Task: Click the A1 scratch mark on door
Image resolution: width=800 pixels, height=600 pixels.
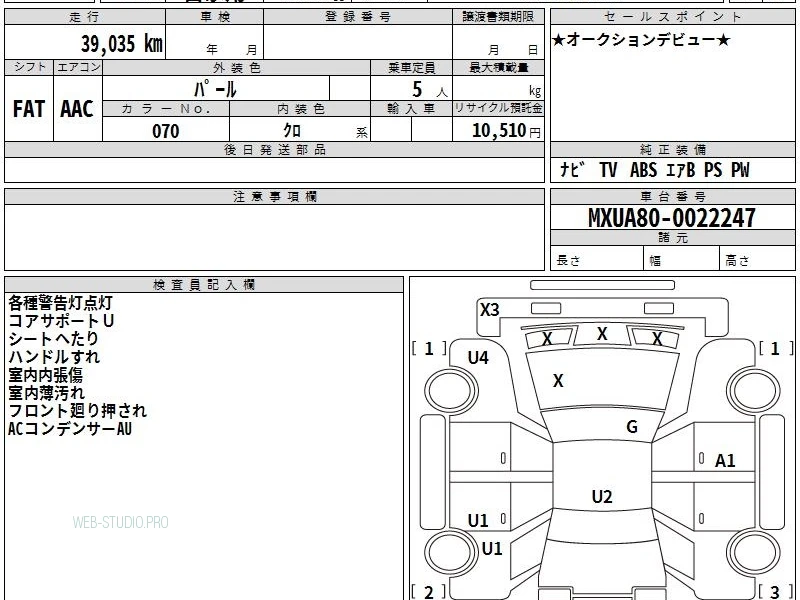Action: click(x=725, y=461)
